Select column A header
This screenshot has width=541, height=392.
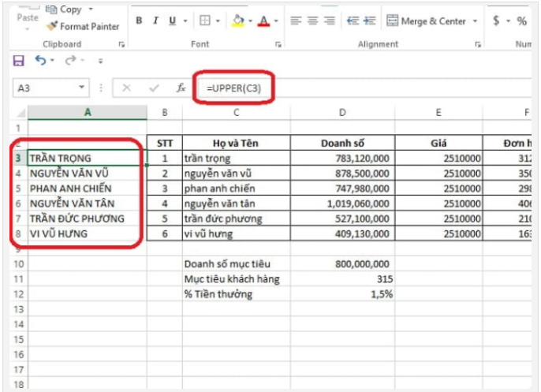pos(88,113)
